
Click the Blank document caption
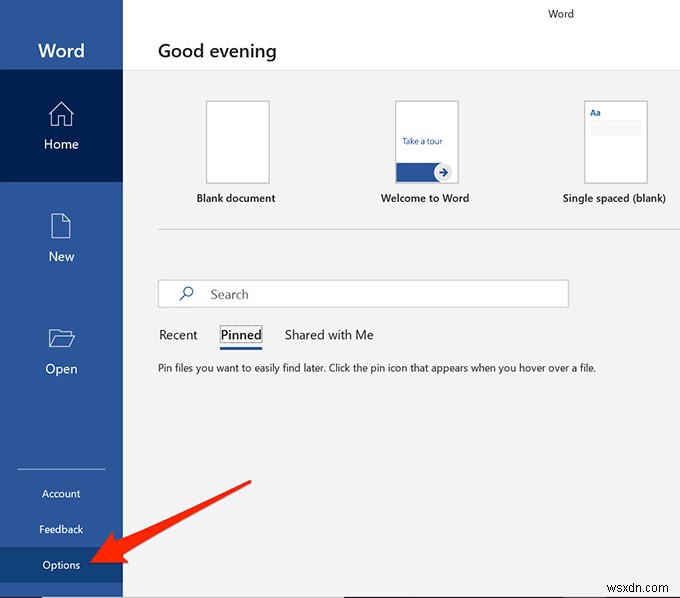coord(236,198)
